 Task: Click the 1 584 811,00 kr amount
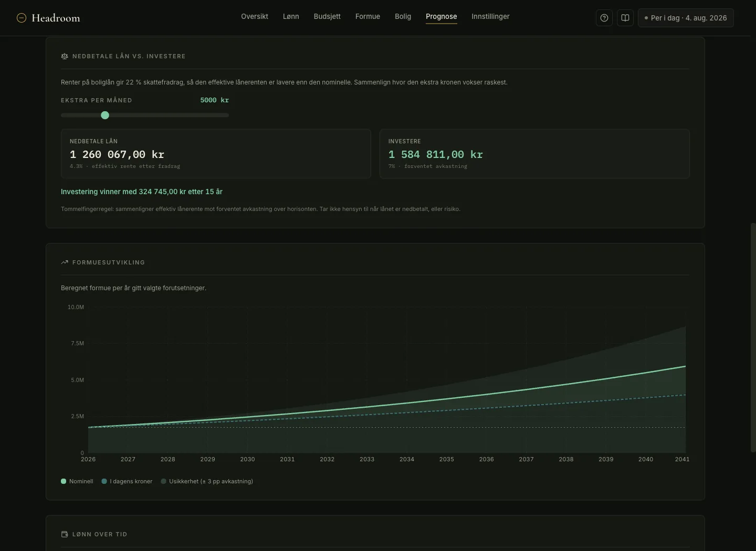pyautogui.click(x=436, y=154)
